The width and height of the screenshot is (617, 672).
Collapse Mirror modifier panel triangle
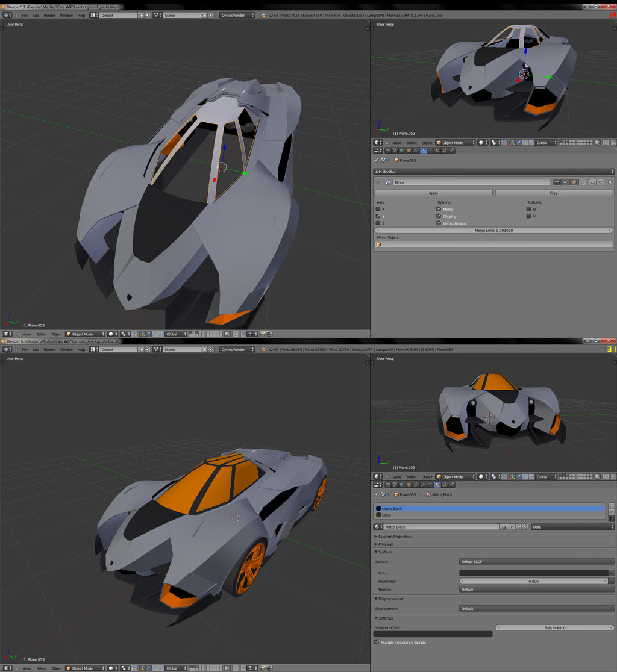(378, 182)
